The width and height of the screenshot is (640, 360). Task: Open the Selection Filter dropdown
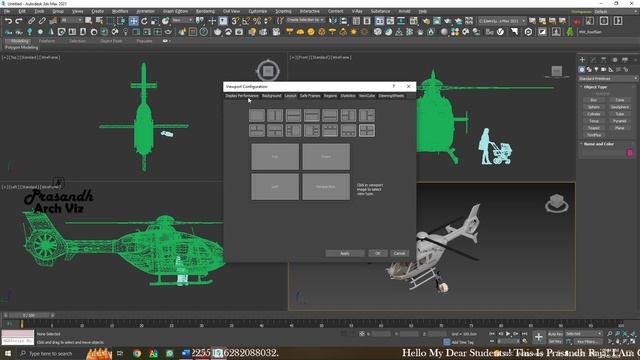coord(71,20)
